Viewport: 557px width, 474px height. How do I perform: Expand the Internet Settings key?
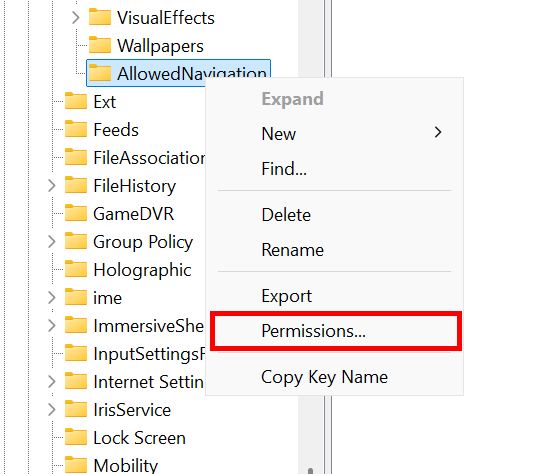point(52,382)
